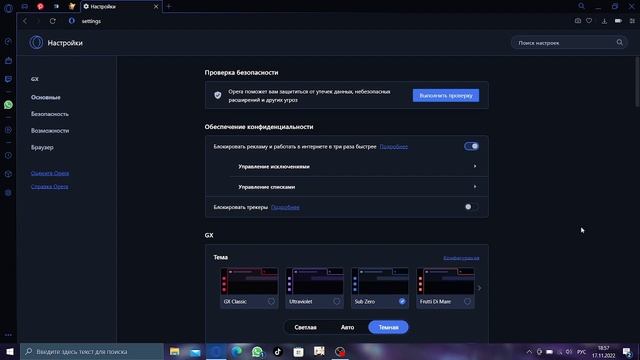Screen dimensions: 640x360
Task: Switch to Темная dark mode
Action: coord(388,327)
